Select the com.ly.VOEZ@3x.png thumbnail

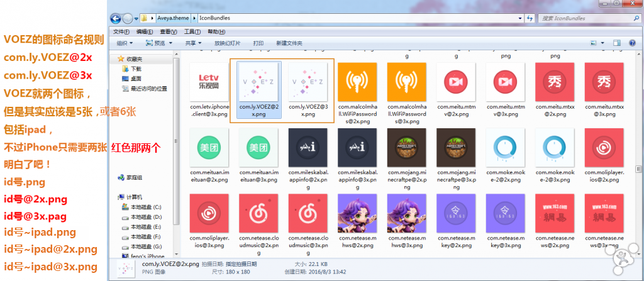[x=308, y=82]
